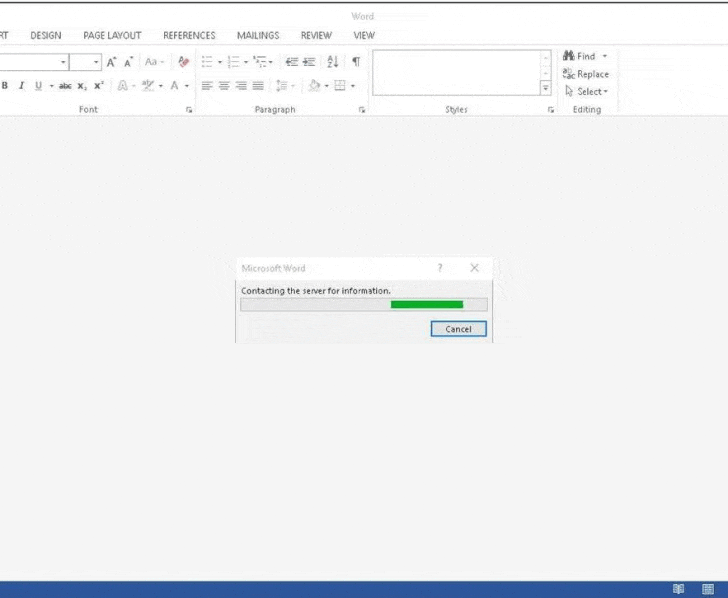
Task: Click the help question mark in dialog
Action: 440,268
